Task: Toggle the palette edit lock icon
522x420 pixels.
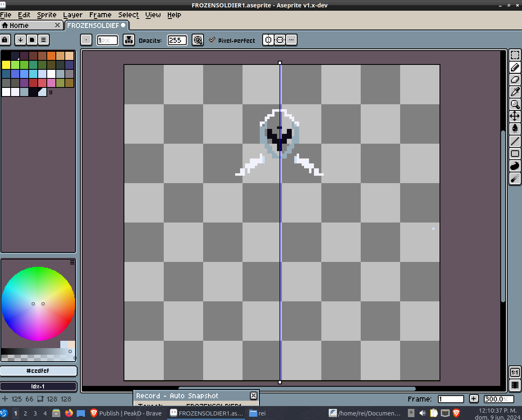Action: point(5,40)
